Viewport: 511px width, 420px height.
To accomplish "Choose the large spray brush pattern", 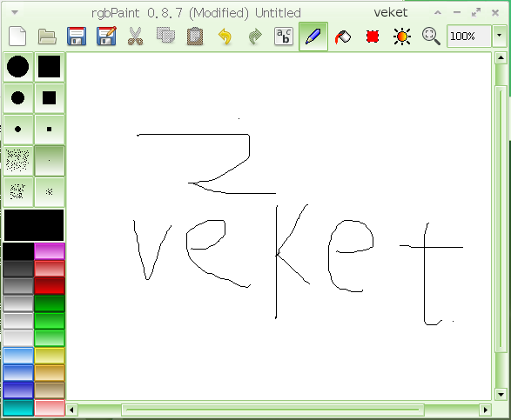I will pos(18,161).
